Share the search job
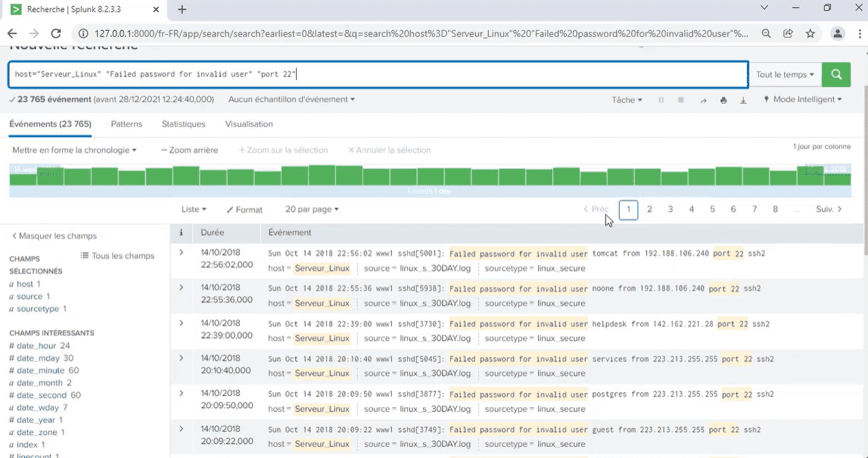 [703, 100]
